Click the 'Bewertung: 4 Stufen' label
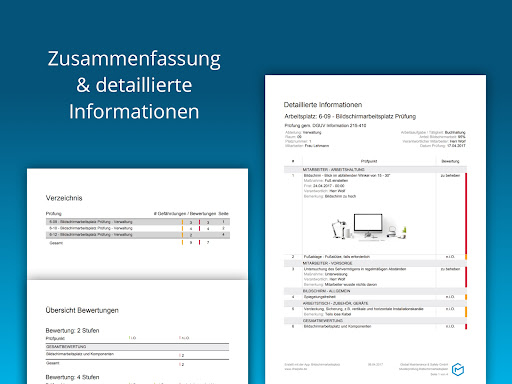Viewport: 512px width, 384px height. coord(72,377)
